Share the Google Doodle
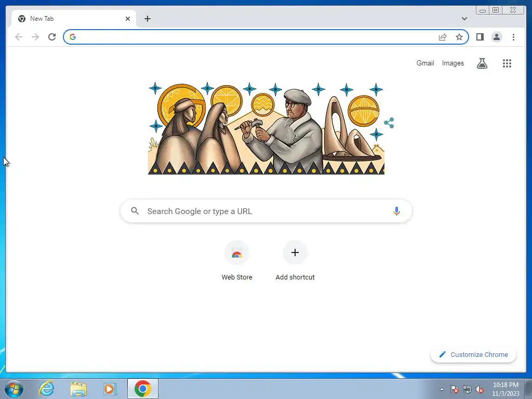 [x=389, y=123]
